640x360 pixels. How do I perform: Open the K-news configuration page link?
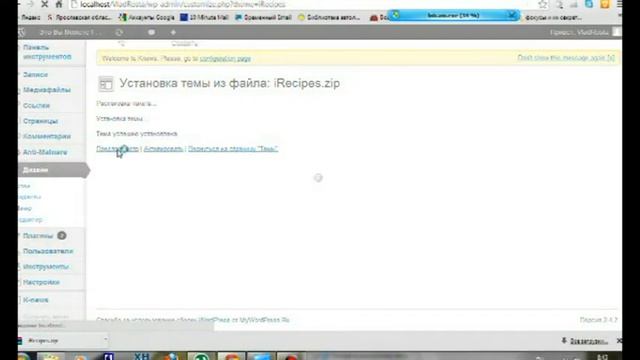(x=225, y=59)
